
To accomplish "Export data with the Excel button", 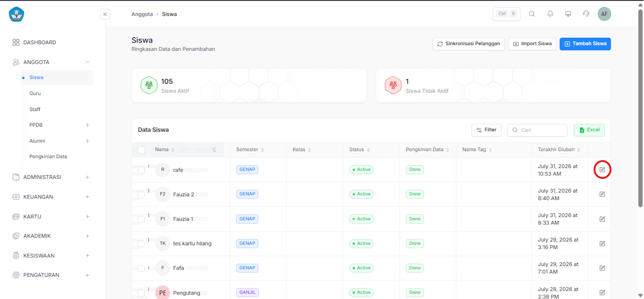I will [589, 130].
